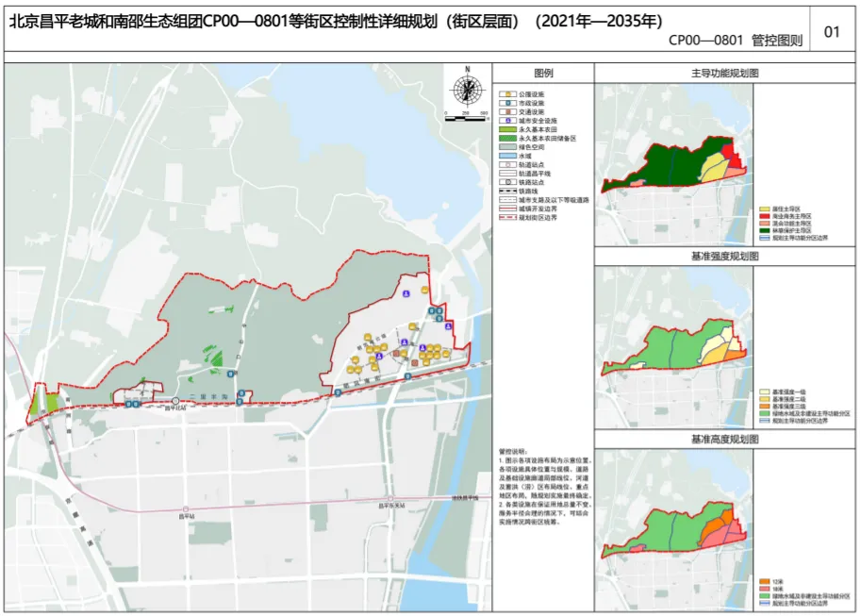Image resolution: width=861 pixels, height=616 pixels.
Task: Select the 12米 orange height swatch
Action: click(x=765, y=582)
